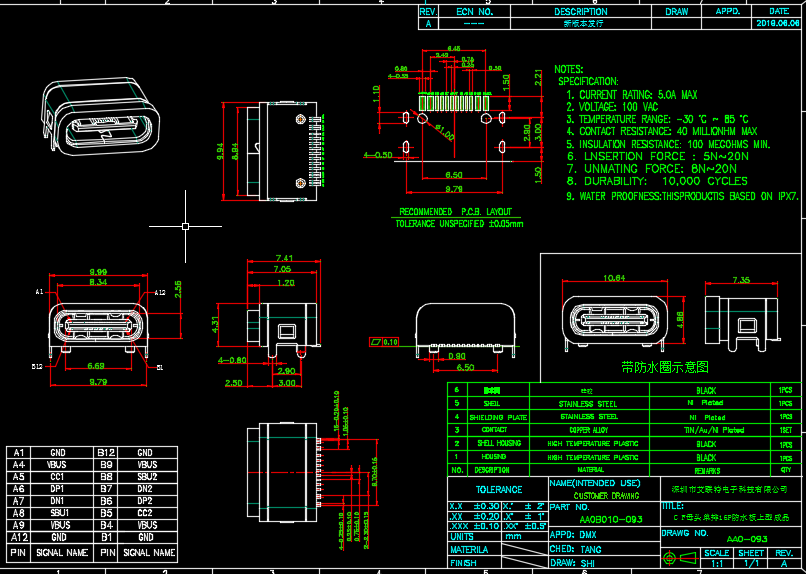The width and height of the screenshot is (806, 574).
Task: Select the SBU2 cell in pin table
Action: pos(147,477)
